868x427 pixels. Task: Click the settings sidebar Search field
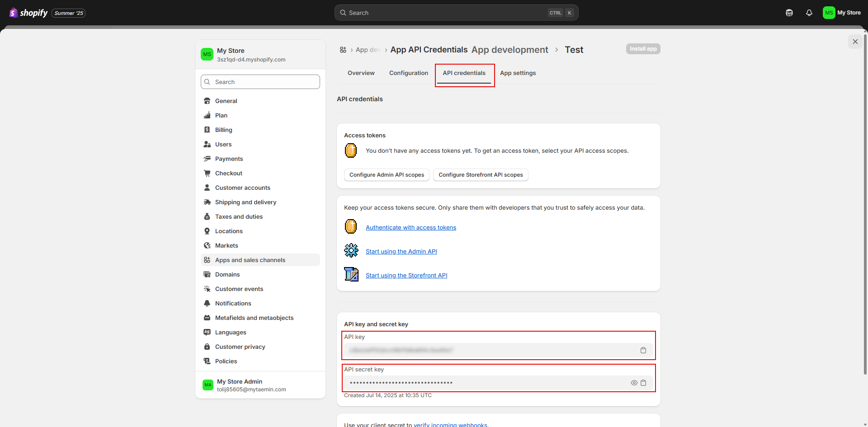(260, 82)
